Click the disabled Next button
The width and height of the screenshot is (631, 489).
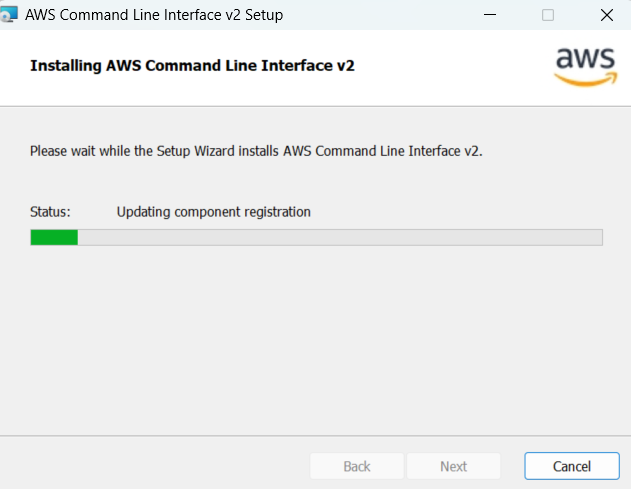454,466
